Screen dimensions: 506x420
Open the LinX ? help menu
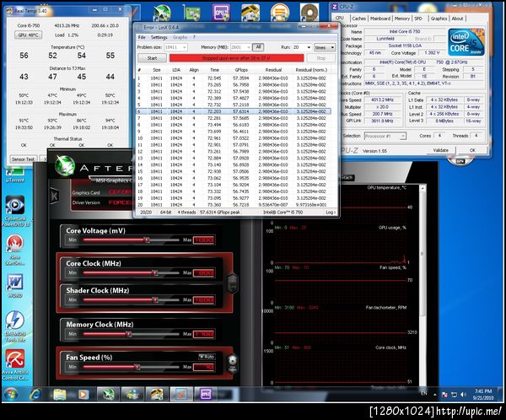tap(194, 37)
